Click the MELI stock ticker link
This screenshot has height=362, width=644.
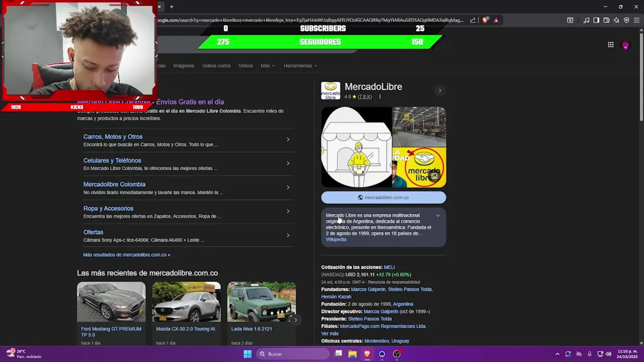389,267
